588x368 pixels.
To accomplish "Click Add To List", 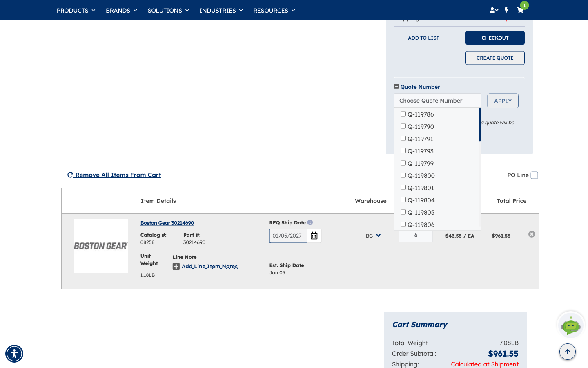I will 423,38.
